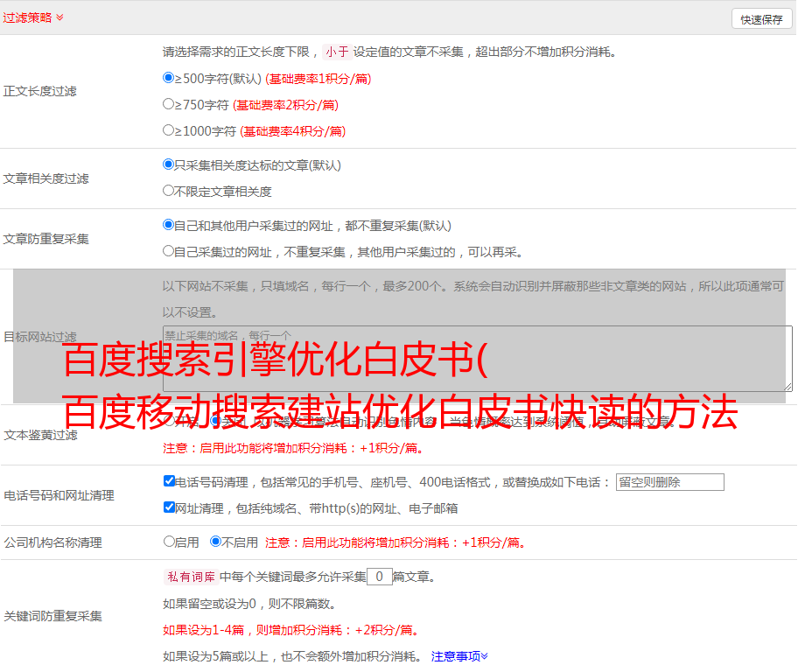Enable 公司机构名称清理 with 启用 radio
Viewport: 798px width, 672px height.
pyautogui.click(x=170, y=542)
